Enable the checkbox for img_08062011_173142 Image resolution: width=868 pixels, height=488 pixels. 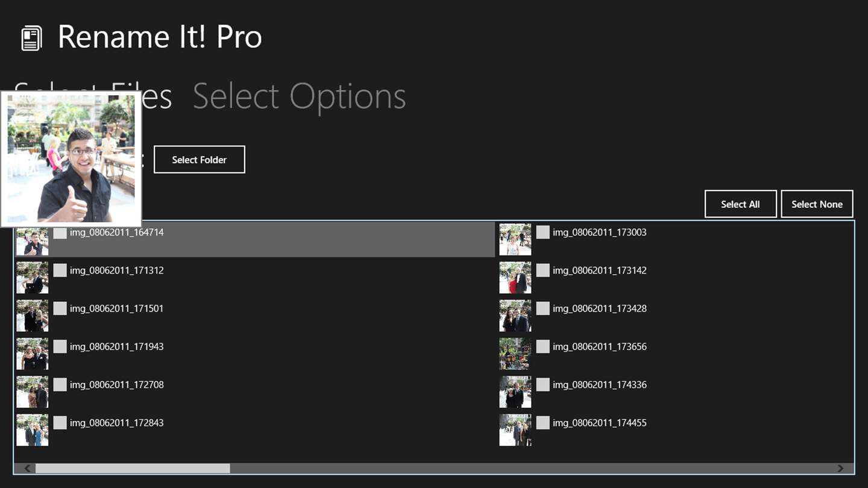click(x=543, y=271)
